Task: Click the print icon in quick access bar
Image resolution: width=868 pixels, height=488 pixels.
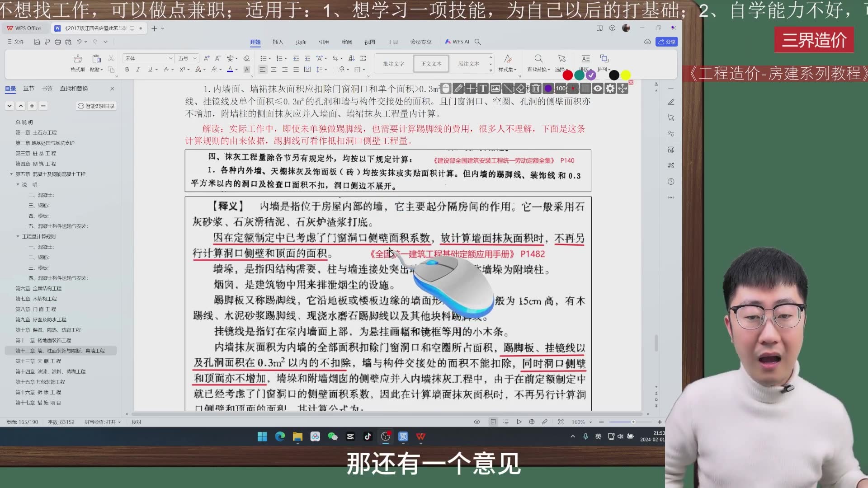Action: pyautogui.click(x=57, y=42)
